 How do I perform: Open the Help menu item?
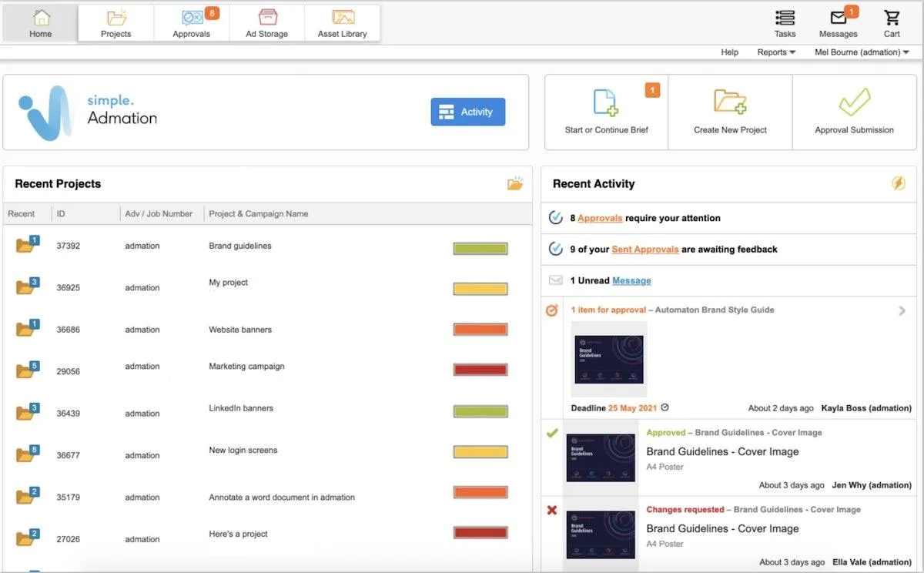point(729,52)
